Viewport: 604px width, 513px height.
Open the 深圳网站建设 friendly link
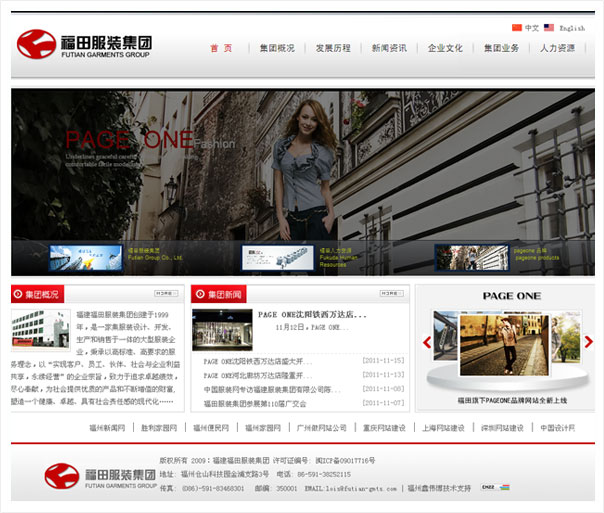click(502, 428)
